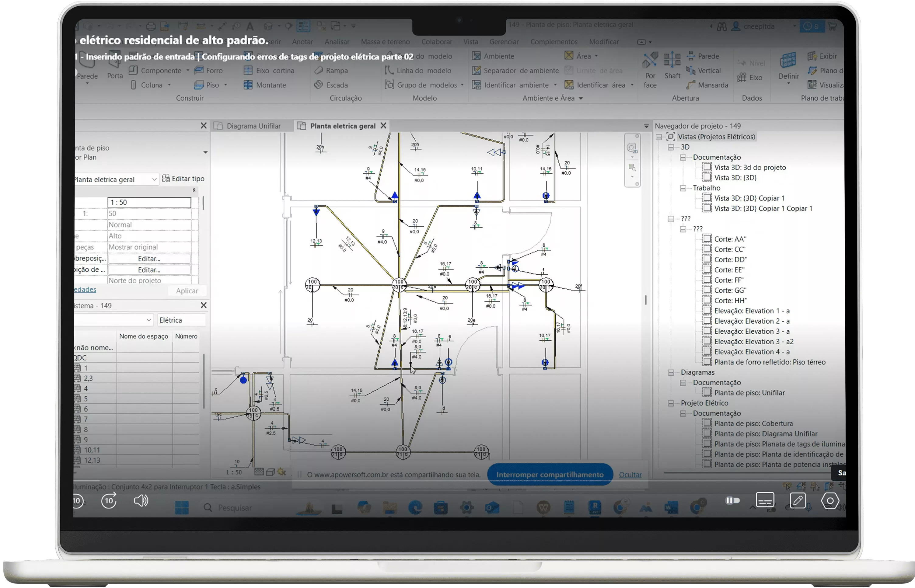Click Interromper compartilhamento button

pos(550,475)
